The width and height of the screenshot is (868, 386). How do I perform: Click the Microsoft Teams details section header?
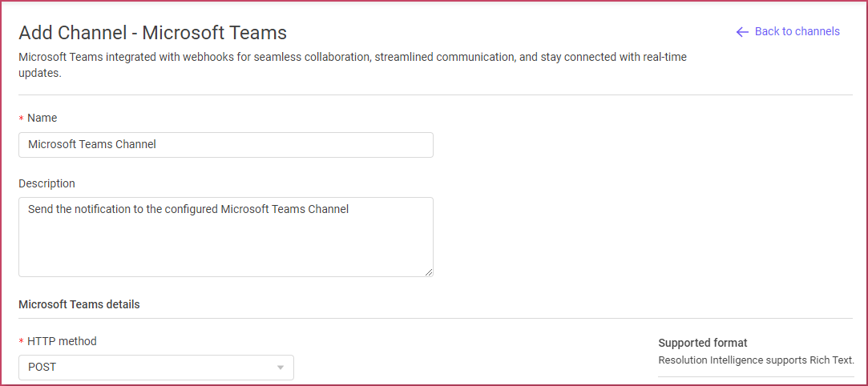(x=79, y=304)
